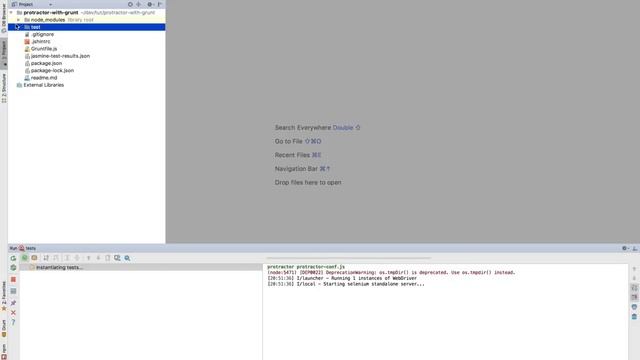Open the Favorites side tab

[x=4, y=296]
